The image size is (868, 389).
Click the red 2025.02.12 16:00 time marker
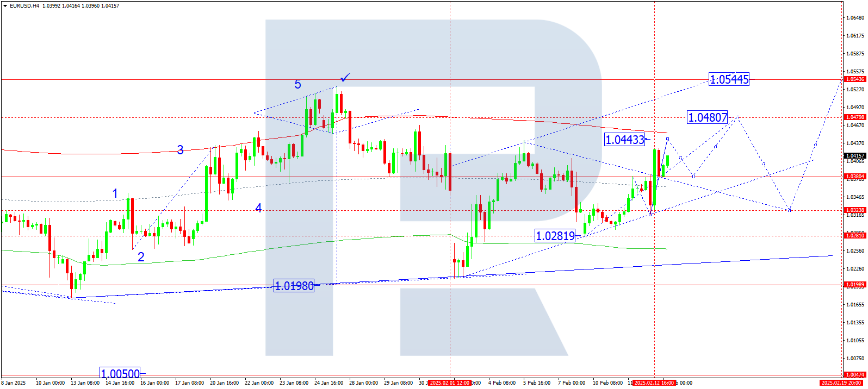pos(654,383)
